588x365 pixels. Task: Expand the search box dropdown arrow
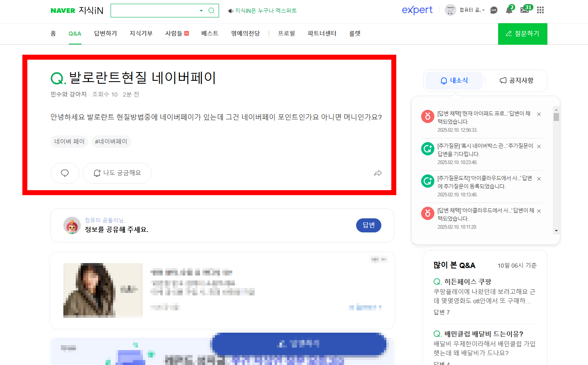click(201, 11)
